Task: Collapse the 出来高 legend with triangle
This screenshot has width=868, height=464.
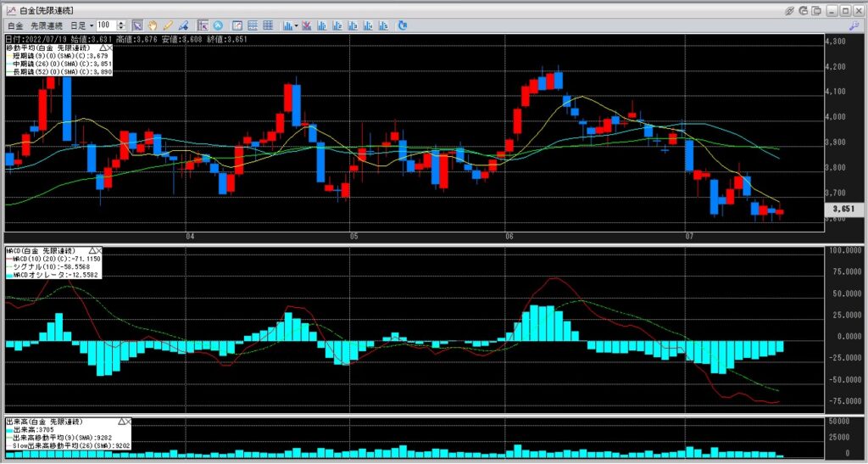Action: [122, 422]
